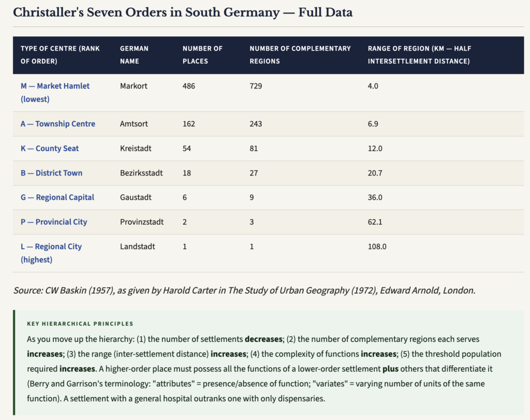530x420 pixels.
Task: Select the '729' complementary regions cell
Action: click(x=256, y=86)
